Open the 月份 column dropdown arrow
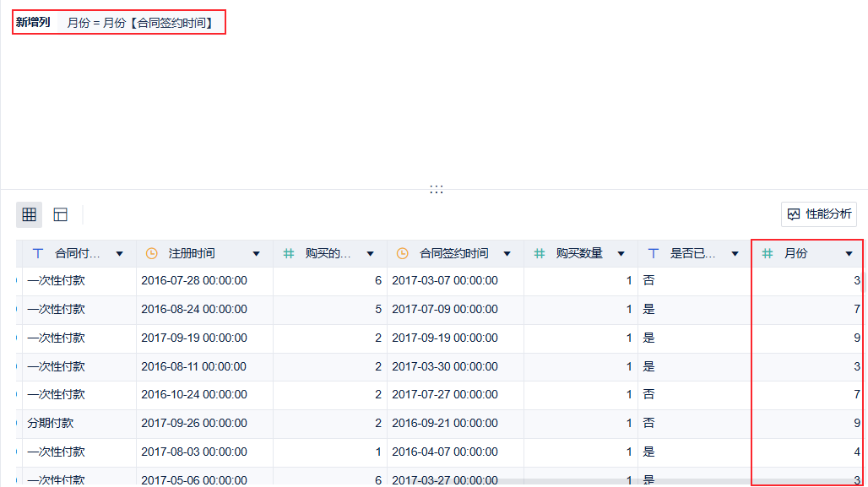Screen dimensions: 868x487 tap(849, 254)
